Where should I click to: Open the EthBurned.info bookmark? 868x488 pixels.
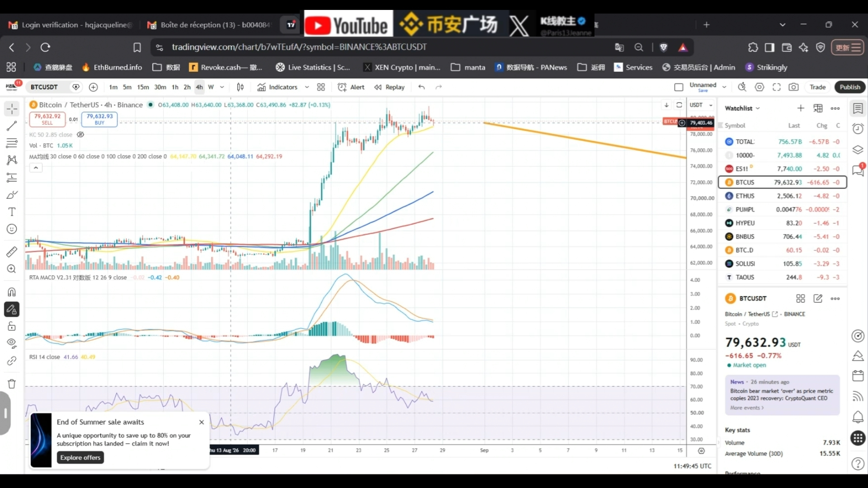pyautogui.click(x=112, y=67)
